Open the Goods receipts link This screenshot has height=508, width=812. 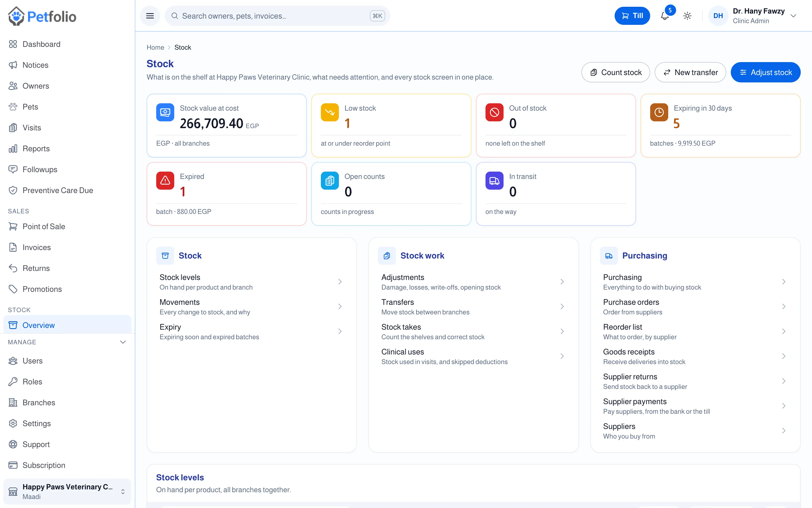click(x=695, y=356)
